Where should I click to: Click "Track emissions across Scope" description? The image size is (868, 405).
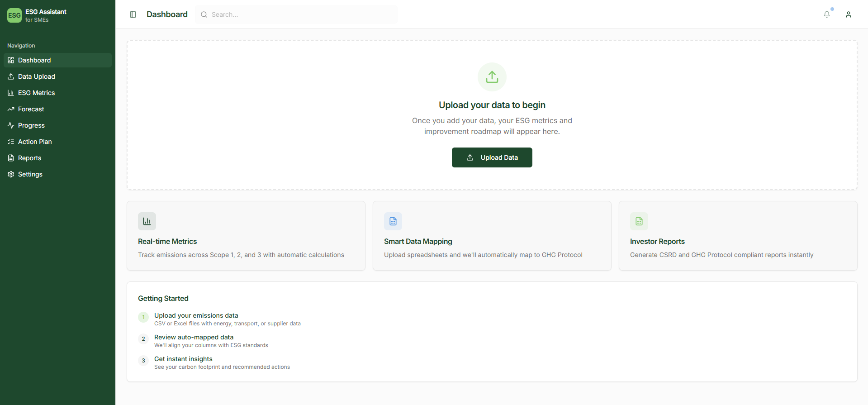coord(241,255)
